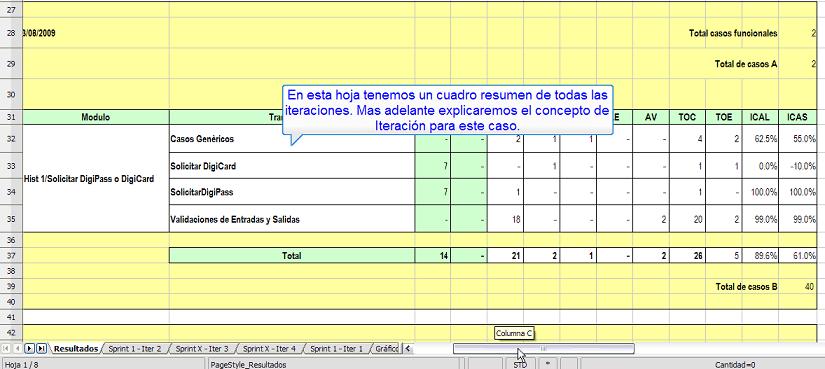Viewport: 825px width, 369px height.
Task: Click the Modulo header cell
Action: click(96, 117)
